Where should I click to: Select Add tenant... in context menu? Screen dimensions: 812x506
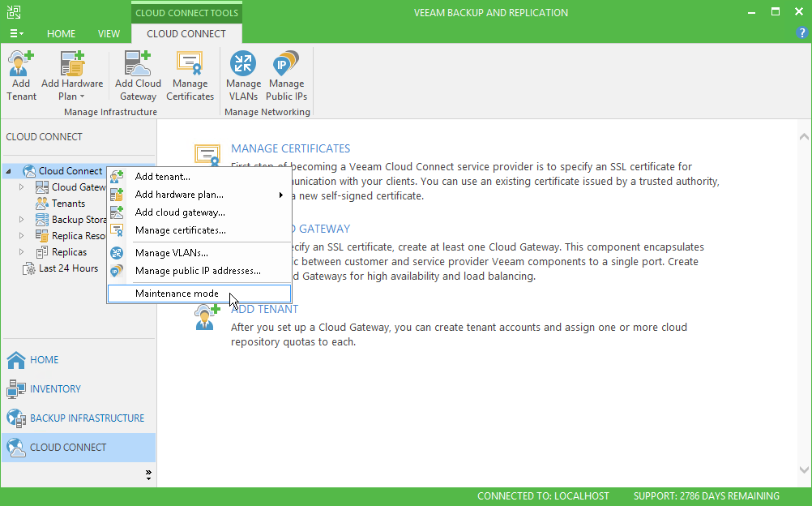tap(199, 177)
